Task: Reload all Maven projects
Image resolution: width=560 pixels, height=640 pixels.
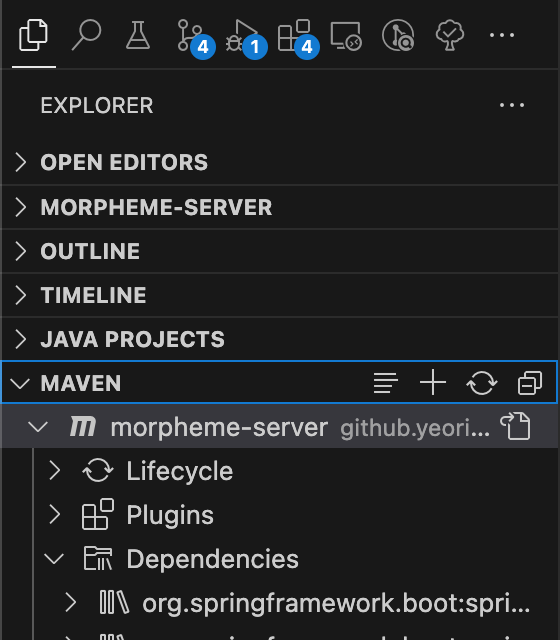Action: click(482, 383)
